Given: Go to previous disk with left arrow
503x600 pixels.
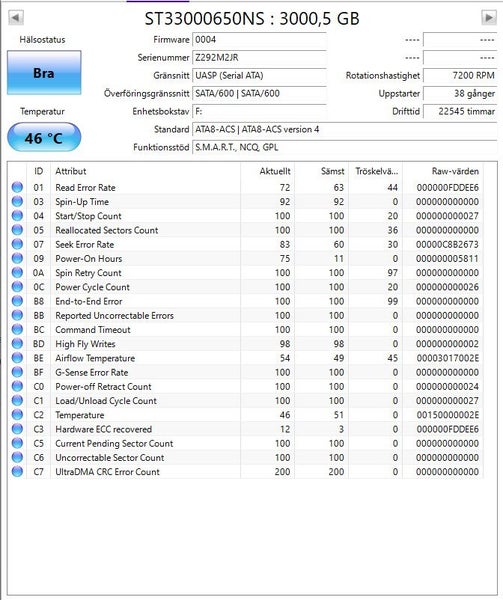Looking at the screenshot, I should pyautogui.click(x=16, y=18).
